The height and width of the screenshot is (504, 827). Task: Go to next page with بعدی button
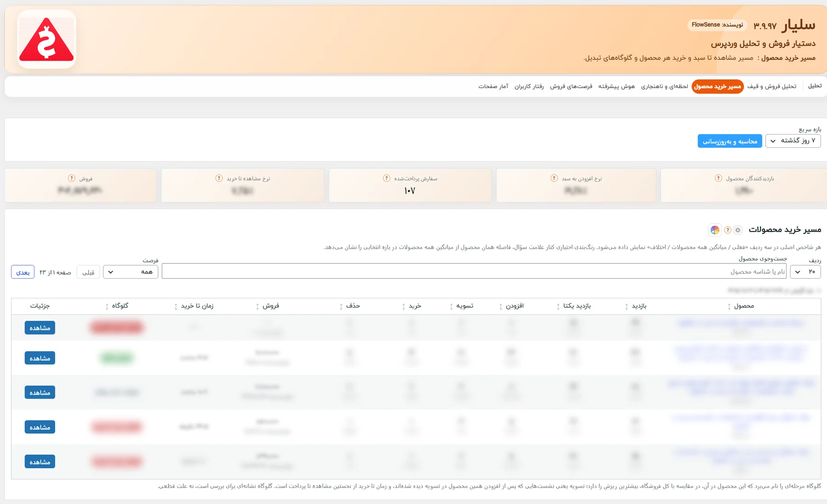pos(23,272)
